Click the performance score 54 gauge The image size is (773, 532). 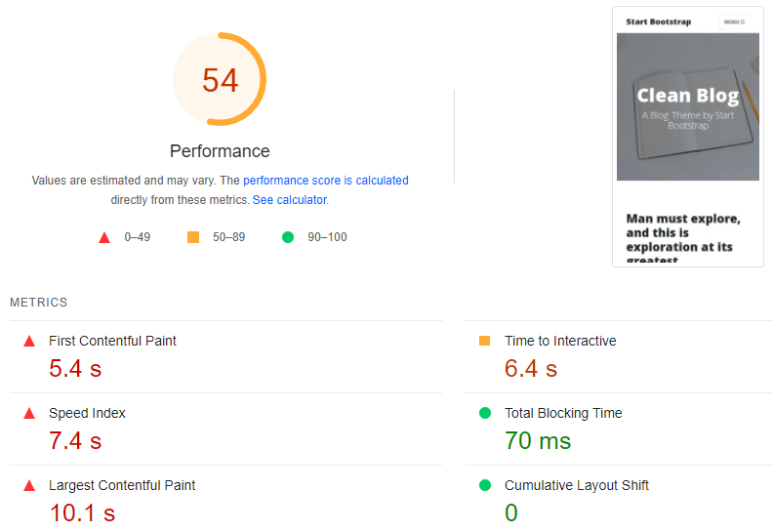(x=220, y=79)
